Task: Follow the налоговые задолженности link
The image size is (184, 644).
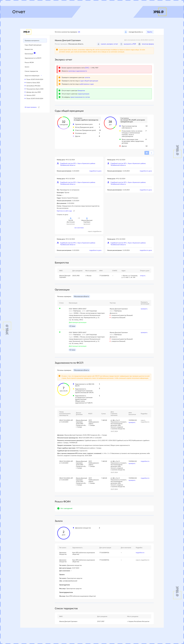Action: (78, 71)
